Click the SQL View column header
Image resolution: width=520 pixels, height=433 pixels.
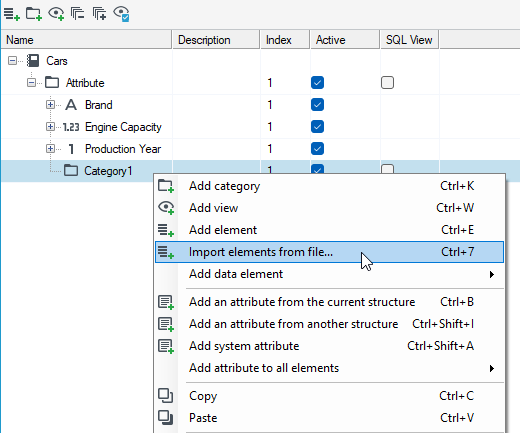[410, 40]
